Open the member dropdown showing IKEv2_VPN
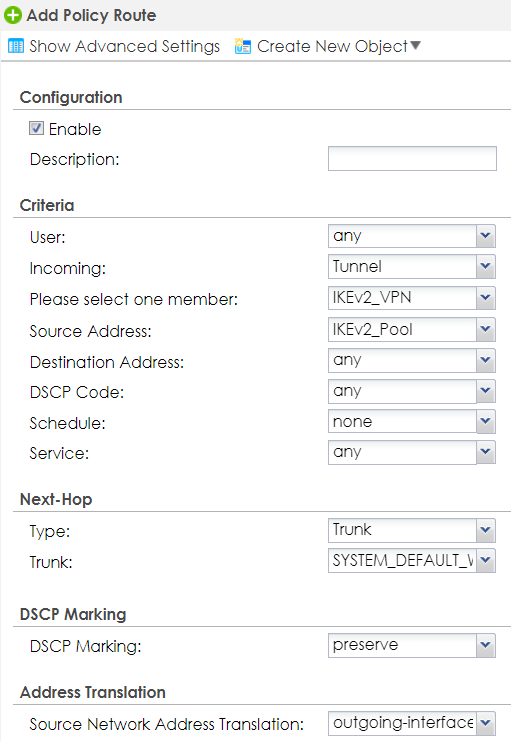The width and height of the screenshot is (511, 741). (412, 298)
